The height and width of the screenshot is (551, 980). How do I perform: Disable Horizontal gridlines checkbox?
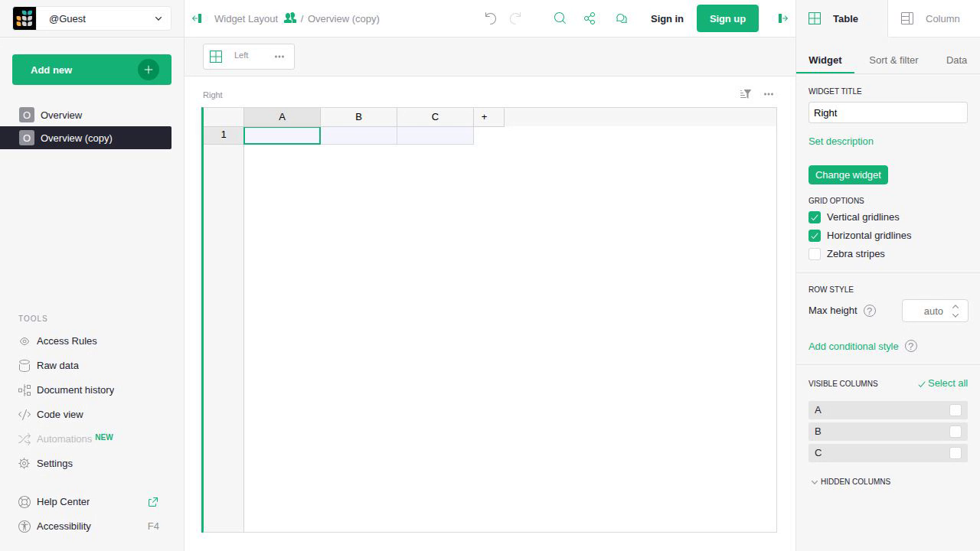coord(815,236)
